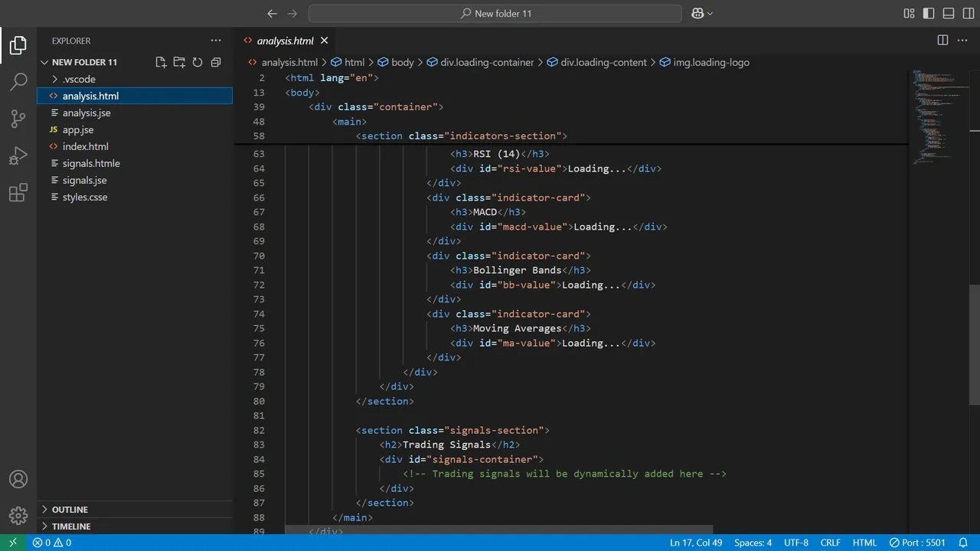
Task: Click the New File icon in Explorer
Action: [x=161, y=62]
